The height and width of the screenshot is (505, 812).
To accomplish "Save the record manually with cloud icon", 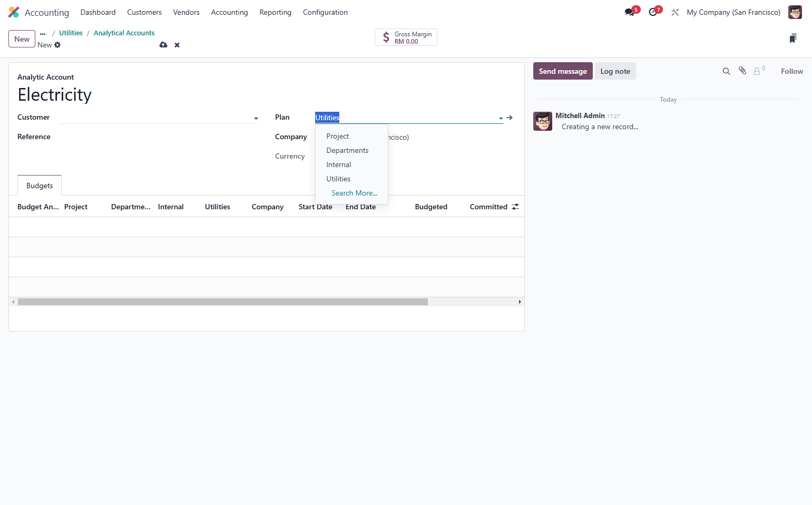I will click(x=163, y=45).
